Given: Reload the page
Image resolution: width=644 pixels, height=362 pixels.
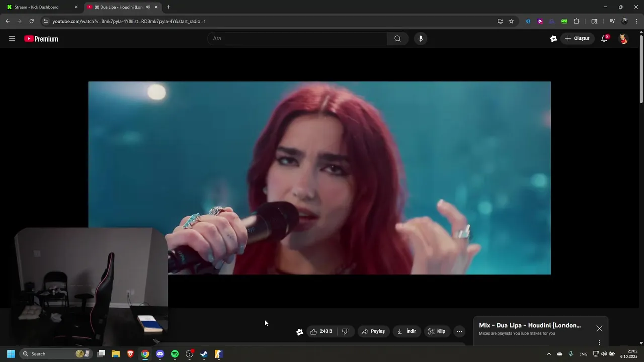Looking at the screenshot, I should [31, 21].
